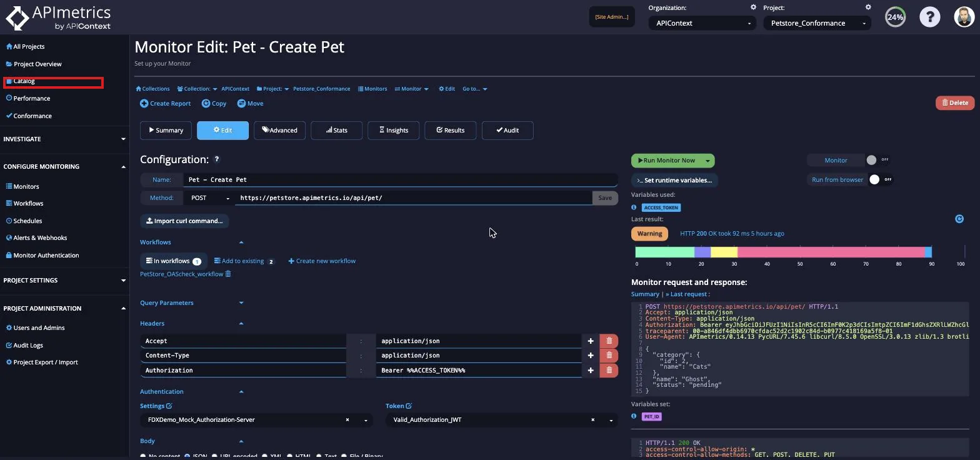The height and width of the screenshot is (460, 980).
Task: Add a header after the Content-Type row
Action: [591, 355]
